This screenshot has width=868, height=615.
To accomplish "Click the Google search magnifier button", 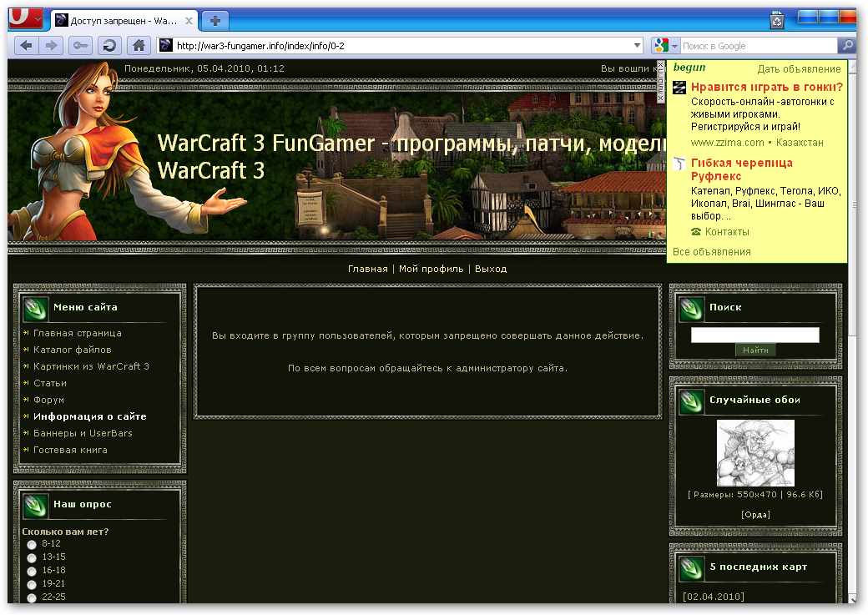I will (846, 46).
